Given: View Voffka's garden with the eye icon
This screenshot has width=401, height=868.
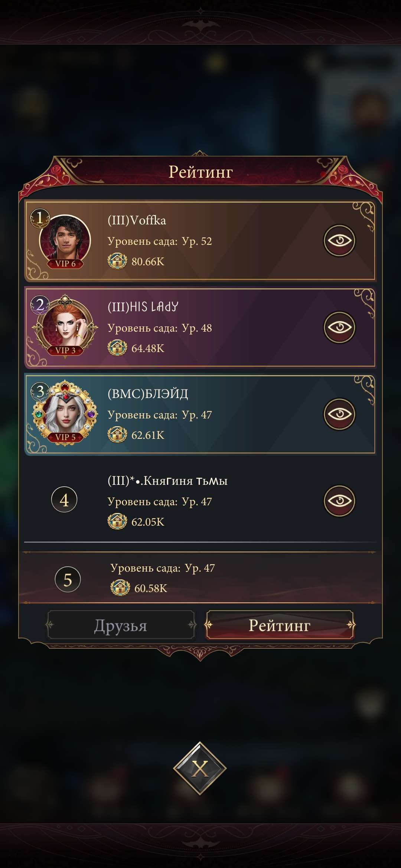Looking at the screenshot, I should click(339, 240).
